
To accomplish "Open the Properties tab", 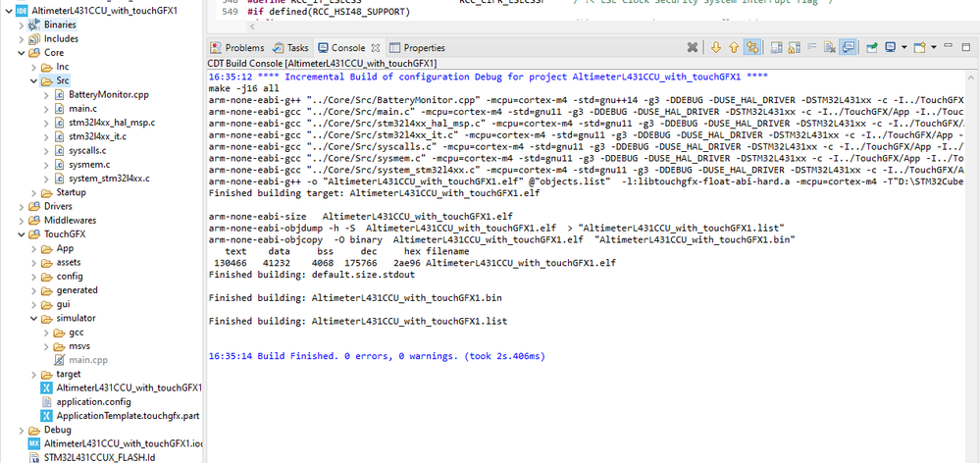I will point(418,47).
